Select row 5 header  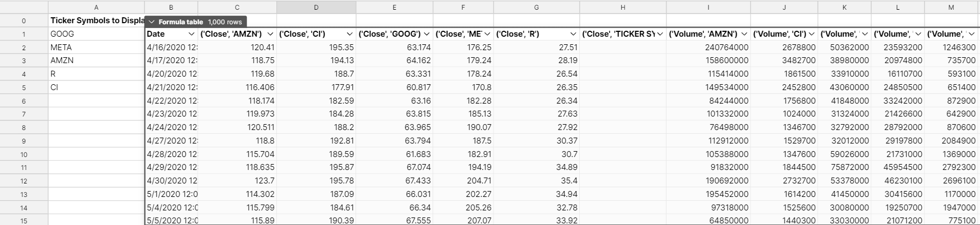tap(24, 87)
